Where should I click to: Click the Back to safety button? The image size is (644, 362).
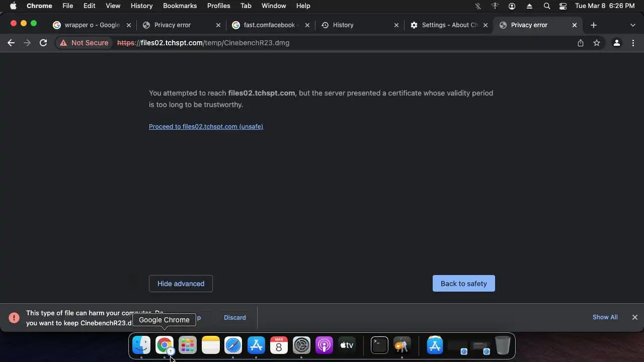tap(464, 284)
